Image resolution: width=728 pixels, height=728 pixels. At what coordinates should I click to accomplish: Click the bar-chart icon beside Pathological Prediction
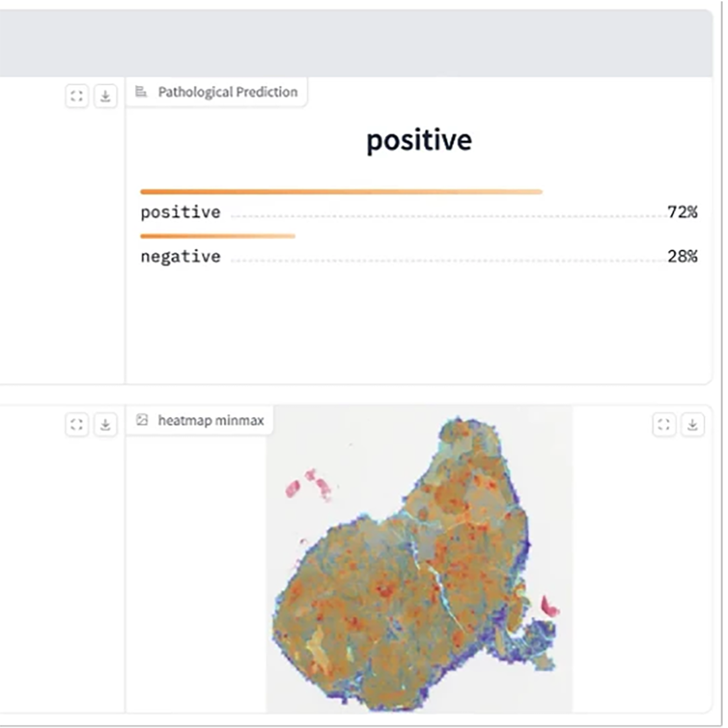(141, 92)
